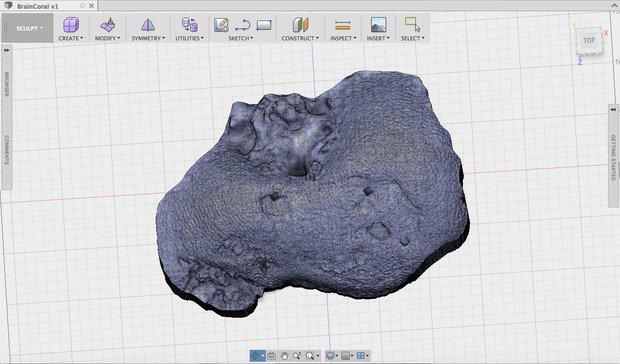Screen dimensions: 620x364
Task: Click the Symmetry mirror icon
Action: pos(148,25)
